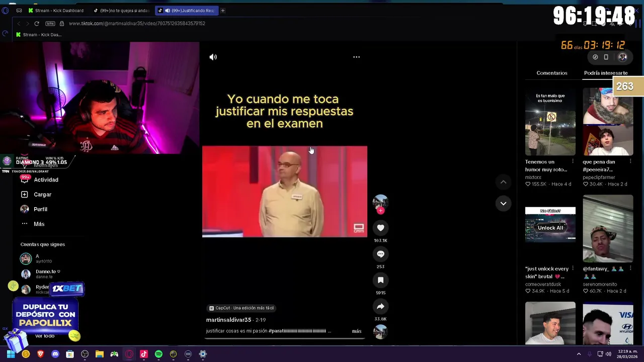Switch to Stream - Kick Dashboard tab

(56, 10)
